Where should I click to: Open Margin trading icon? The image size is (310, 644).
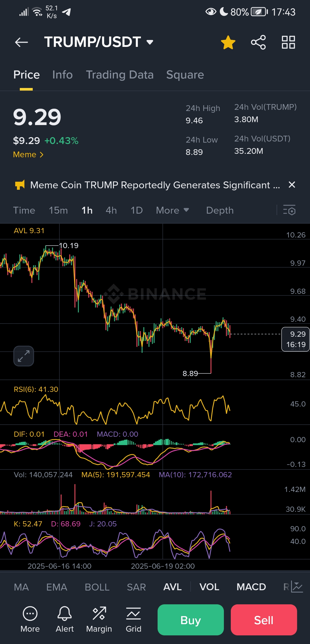click(99, 619)
